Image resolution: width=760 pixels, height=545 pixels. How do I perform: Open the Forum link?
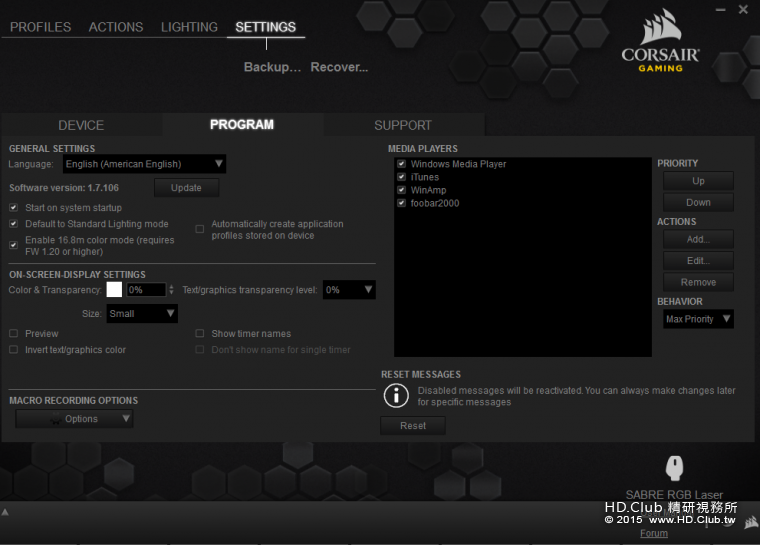[x=654, y=533]
